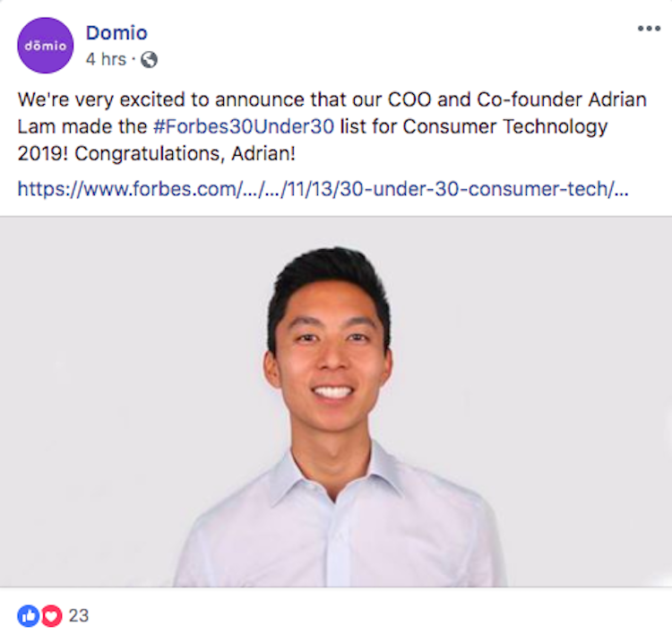Open the three-dot post options menu
Viewport: 672px width, 643px height.
coord(649,29)
